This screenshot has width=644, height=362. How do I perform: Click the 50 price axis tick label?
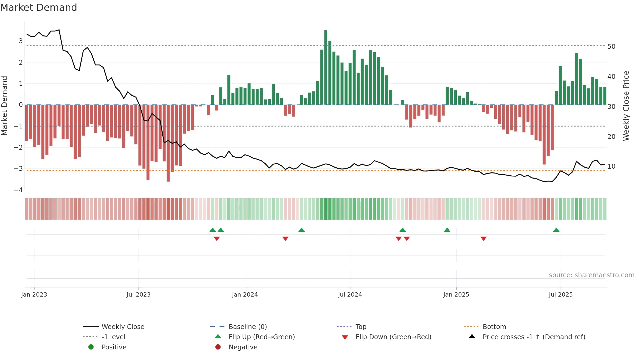612,47
